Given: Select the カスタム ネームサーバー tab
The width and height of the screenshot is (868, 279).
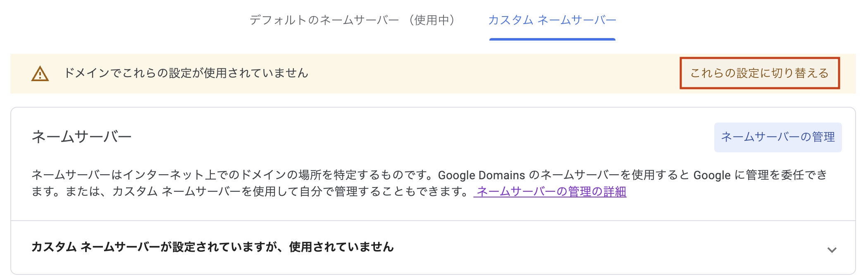Looking at the screenshot, I should 552,20.
